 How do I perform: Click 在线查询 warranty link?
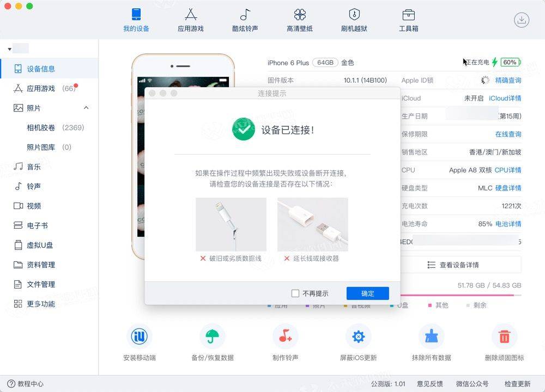[x=508, y=134]
